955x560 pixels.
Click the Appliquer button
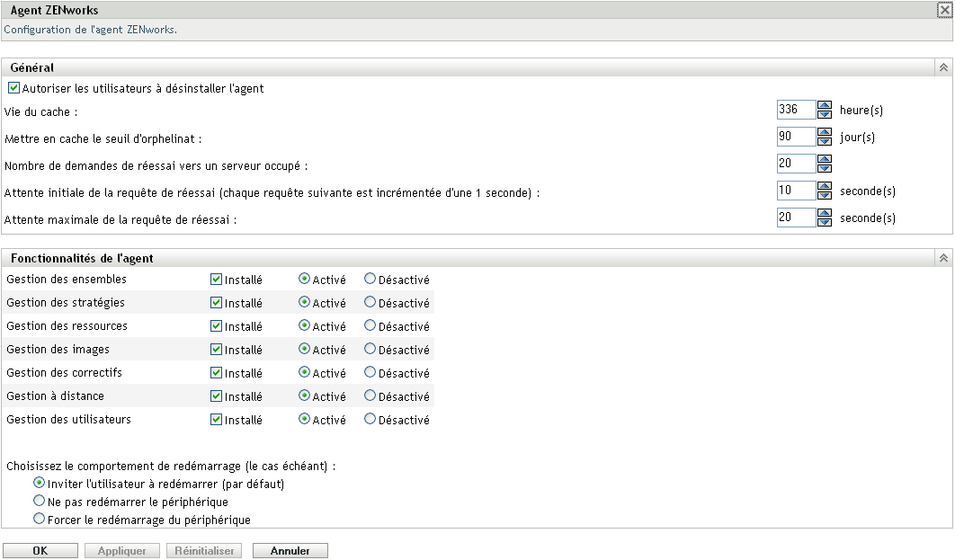[x=121, y=551]
